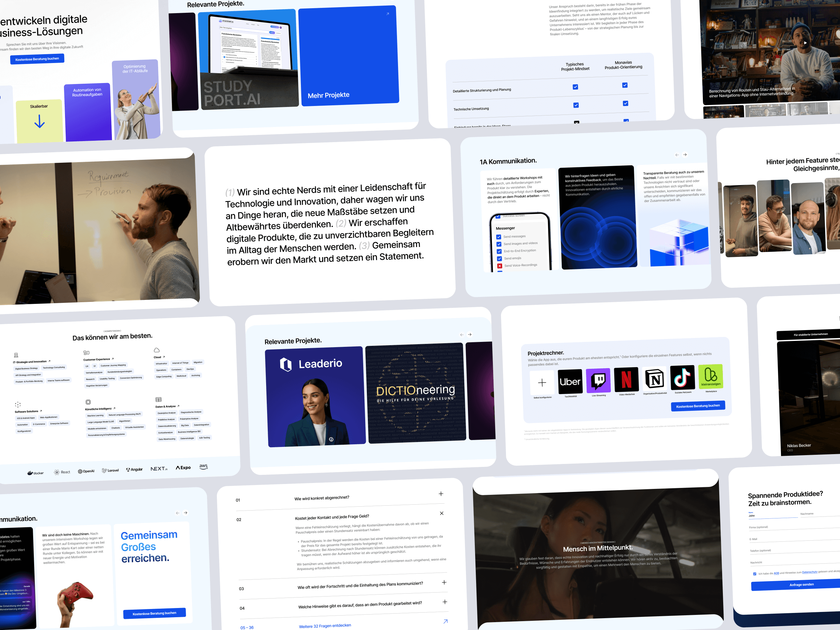Play the navigation app video
840x630 pixels.
(x=805, y=43)
